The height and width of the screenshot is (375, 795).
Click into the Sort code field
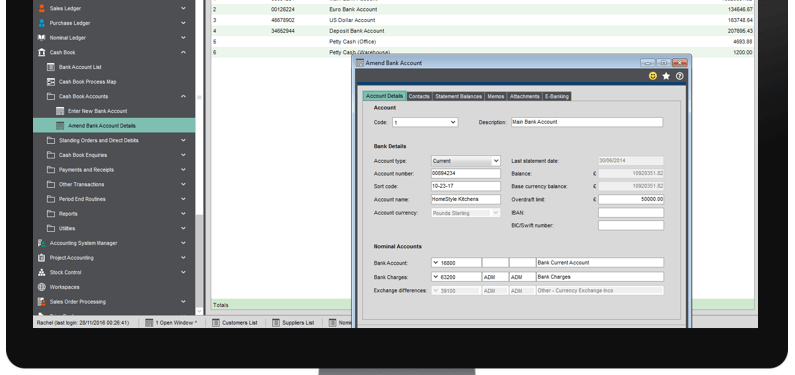click(465, 186)
